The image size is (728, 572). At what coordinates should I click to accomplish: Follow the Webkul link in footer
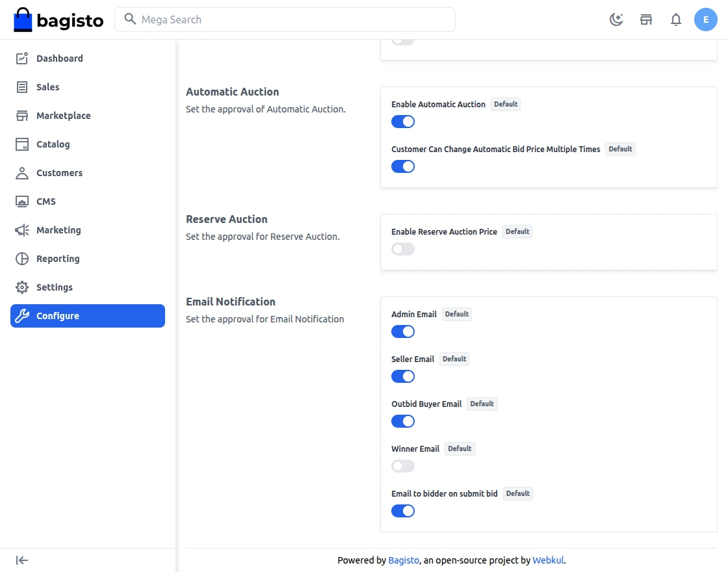548,560
